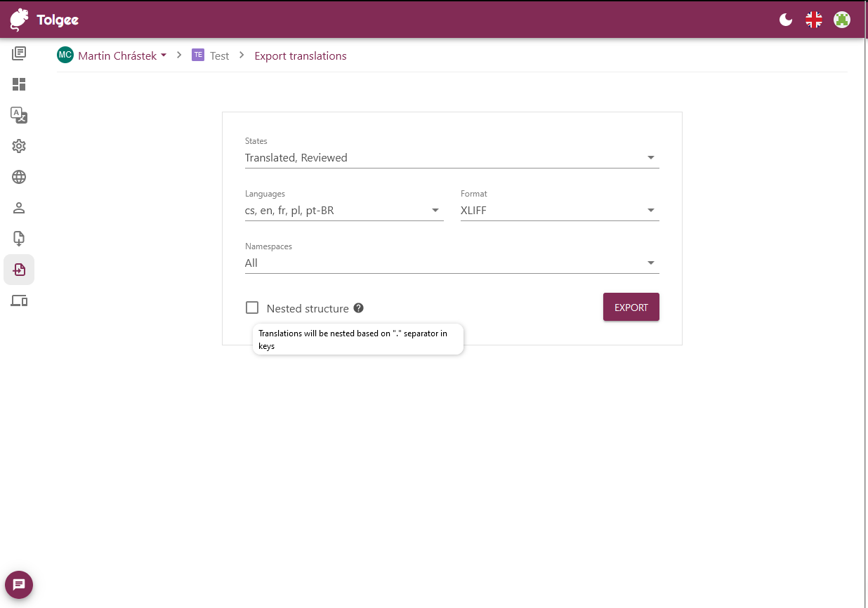Switch to the Test project breadcrumb
Viewport: 868px width, 608px height.
[x=219, y=55]
